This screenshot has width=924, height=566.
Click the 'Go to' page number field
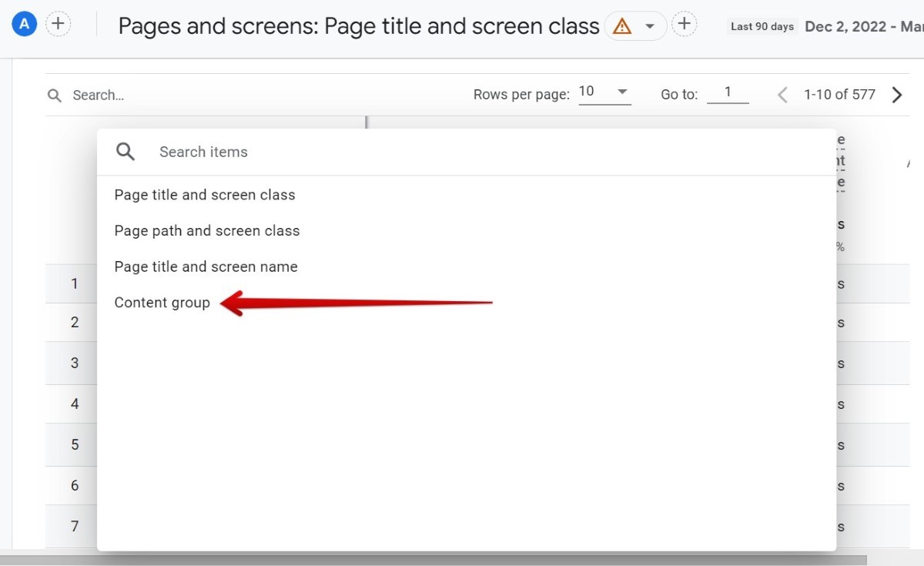[728, 93]
